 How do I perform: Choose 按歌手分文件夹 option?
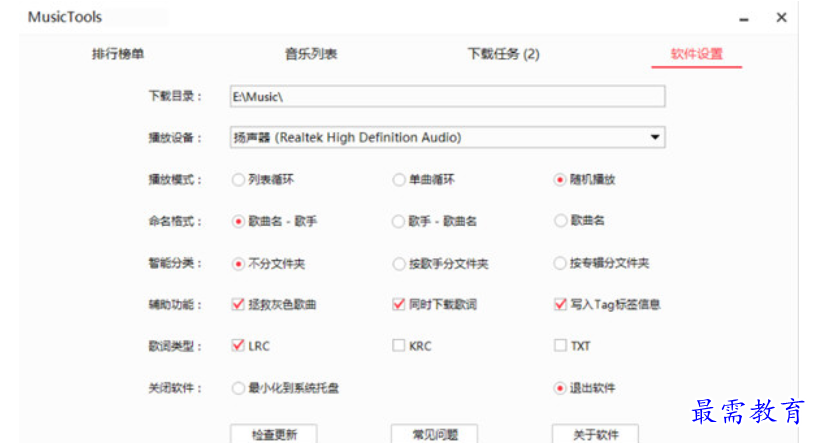click(x=398, y=264)
